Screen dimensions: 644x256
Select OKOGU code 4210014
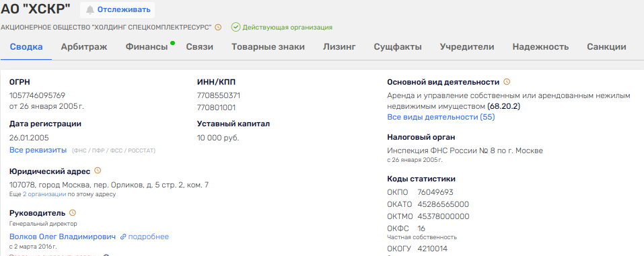(433, 249)
